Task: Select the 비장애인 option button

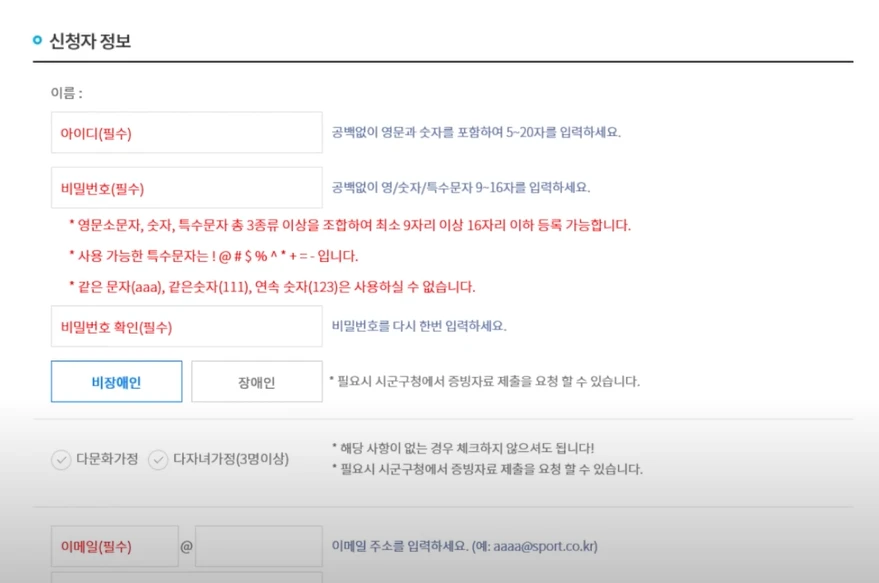Action: (117, 381)
